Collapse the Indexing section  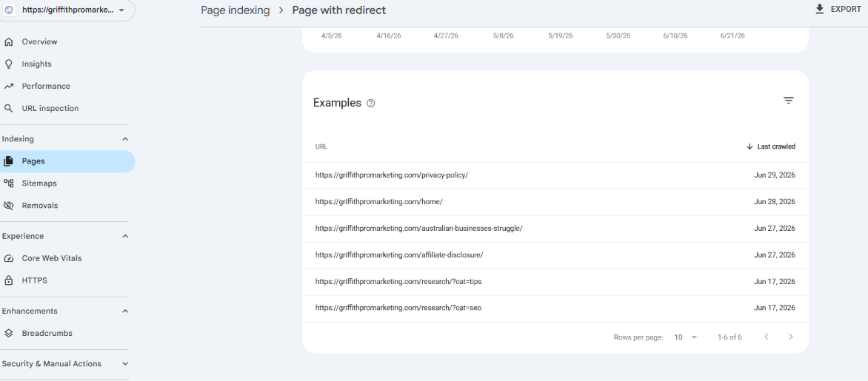(x=125, y=139)
